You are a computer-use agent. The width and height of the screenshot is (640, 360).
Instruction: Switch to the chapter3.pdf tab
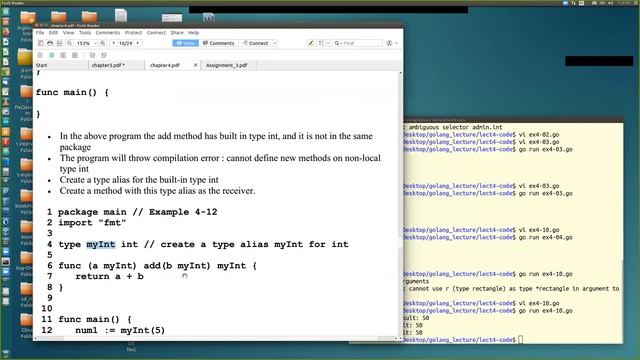coord(116,65)
